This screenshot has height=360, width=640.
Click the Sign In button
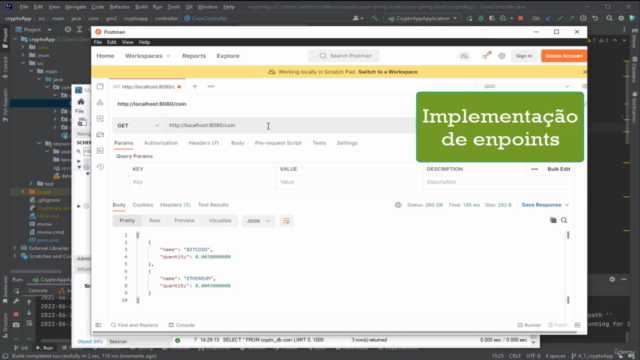[x=524, y=56]
